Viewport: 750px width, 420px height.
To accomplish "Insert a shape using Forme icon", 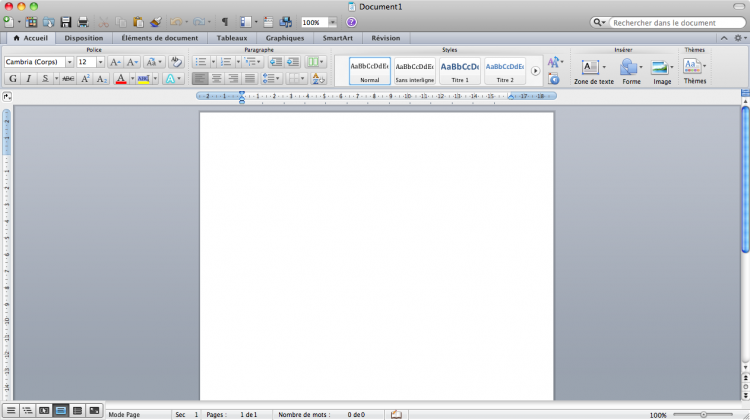I will tap(630, 69).
